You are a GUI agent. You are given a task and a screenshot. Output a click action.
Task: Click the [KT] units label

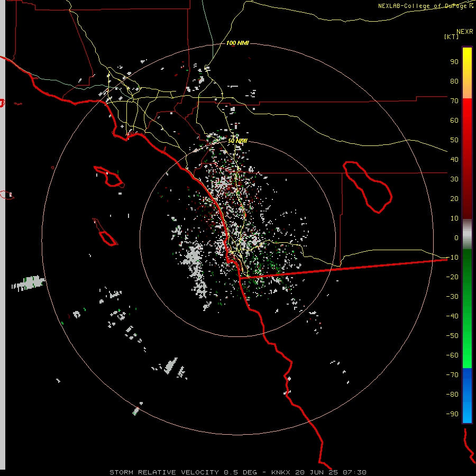452,36
